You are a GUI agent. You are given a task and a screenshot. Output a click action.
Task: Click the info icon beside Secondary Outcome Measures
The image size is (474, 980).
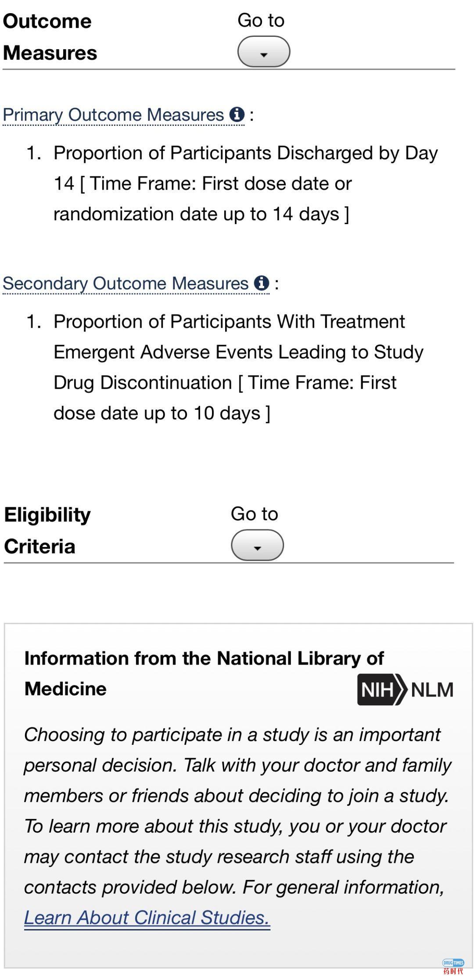point(262,283)
